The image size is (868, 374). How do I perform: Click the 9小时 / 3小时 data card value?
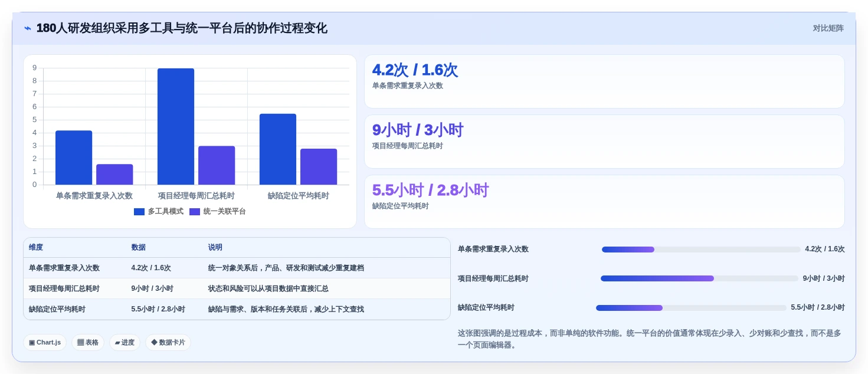point(418,130)
